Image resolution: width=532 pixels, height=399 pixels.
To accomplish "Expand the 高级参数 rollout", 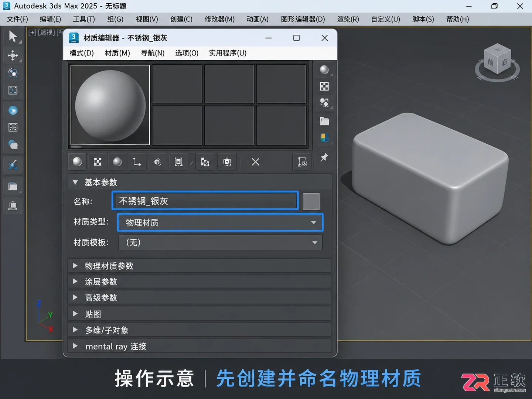I will point(199,297).
